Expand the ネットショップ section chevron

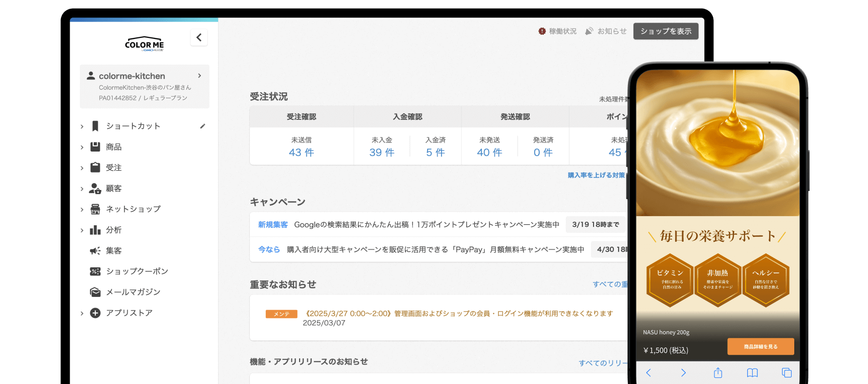click(x=82, y=209)
